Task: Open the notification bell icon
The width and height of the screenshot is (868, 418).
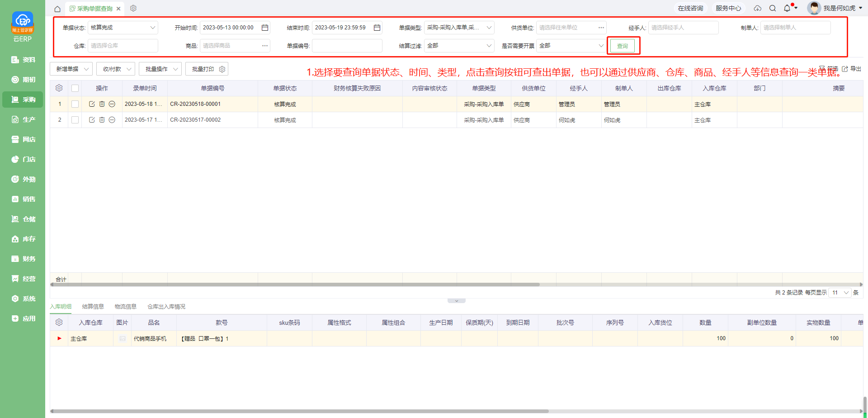Action: (x=787, y=8)
